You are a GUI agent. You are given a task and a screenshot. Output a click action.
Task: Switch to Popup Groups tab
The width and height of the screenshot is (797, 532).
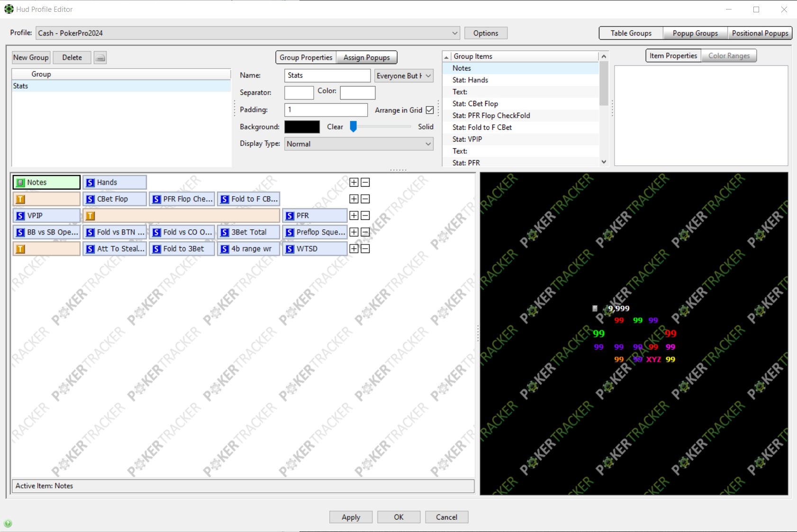point(695,33)
